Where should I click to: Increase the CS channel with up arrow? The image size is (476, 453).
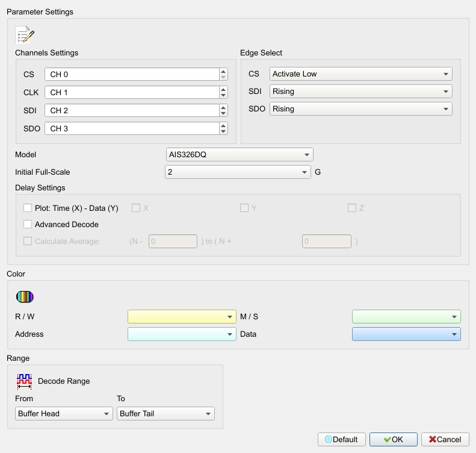223,72
